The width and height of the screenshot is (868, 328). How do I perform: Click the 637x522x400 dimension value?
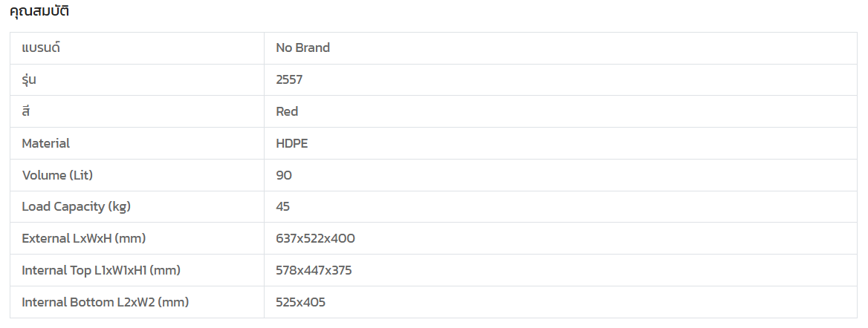(315, 238)
